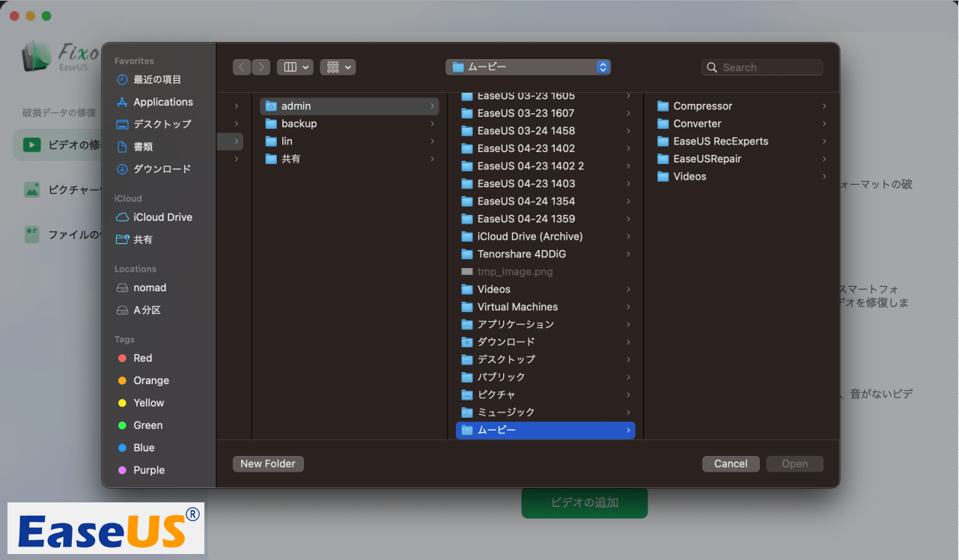959x560 pixels.
Task: Expand the EaseUSRepair folder chevron
Action: pyautogui.click(x=824, y=159)
